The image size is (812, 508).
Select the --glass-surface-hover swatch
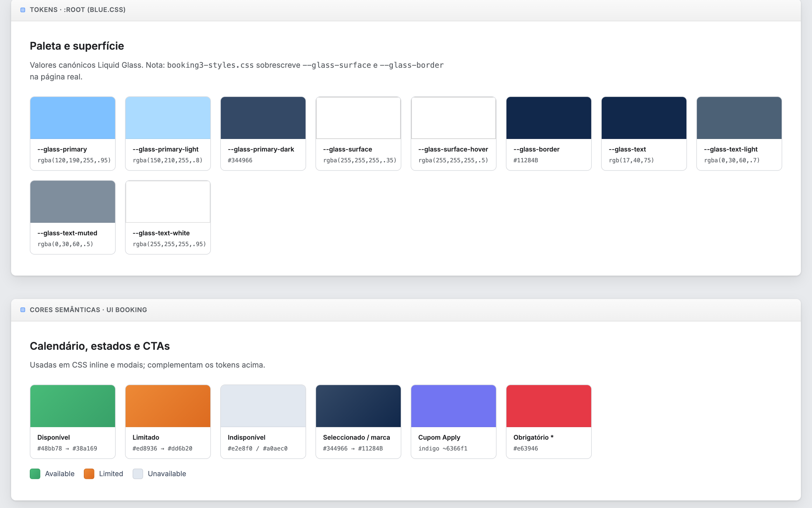tap(453, 118)
